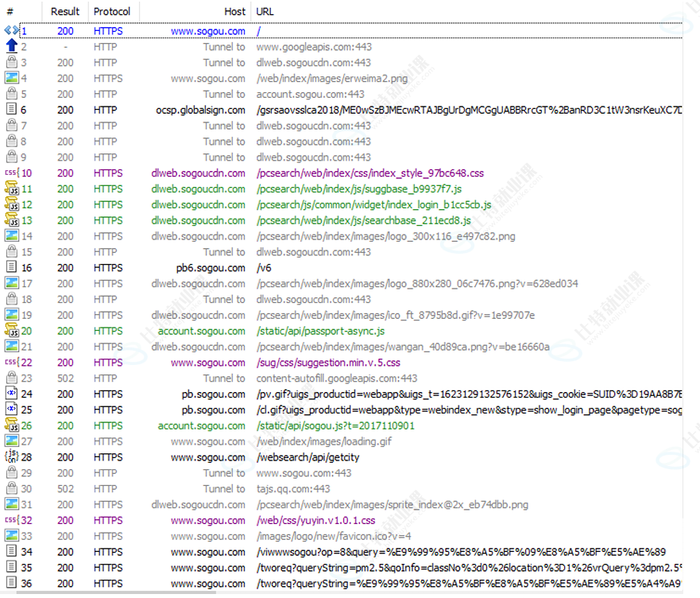Click the XML icon for pv.gif session 24
The image size is (700, 598).
pyautogui.click(x=12, y=394)
